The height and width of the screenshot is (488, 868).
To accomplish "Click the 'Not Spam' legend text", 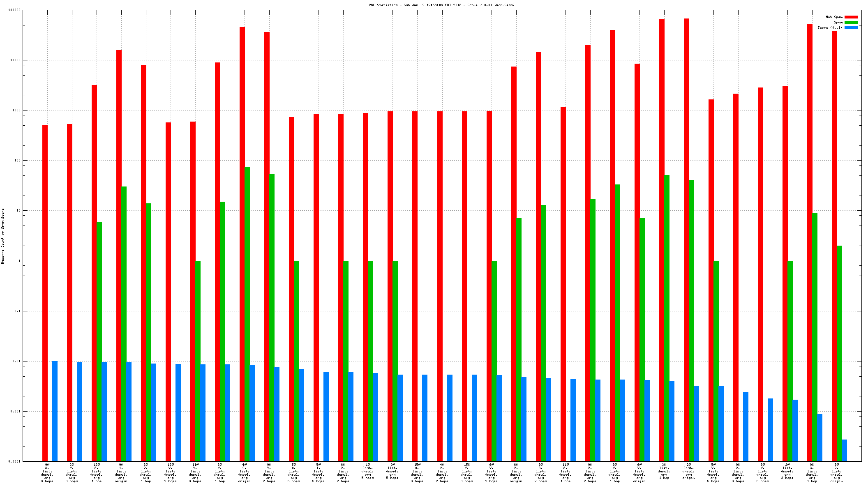I will coord(834,17).
